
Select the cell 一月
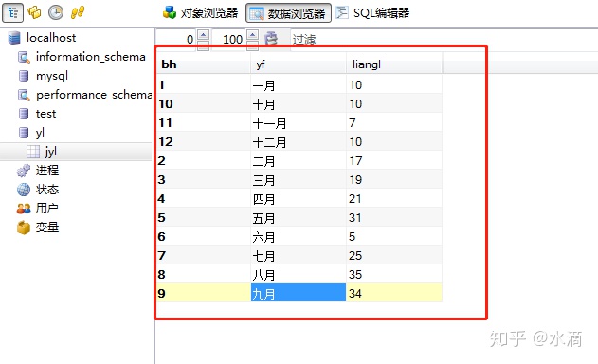299,84
